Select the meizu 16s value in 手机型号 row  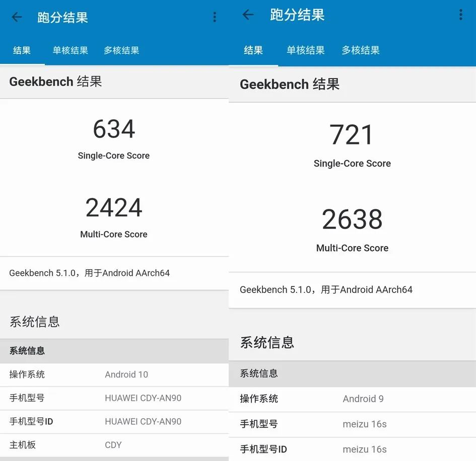[365, 424]
